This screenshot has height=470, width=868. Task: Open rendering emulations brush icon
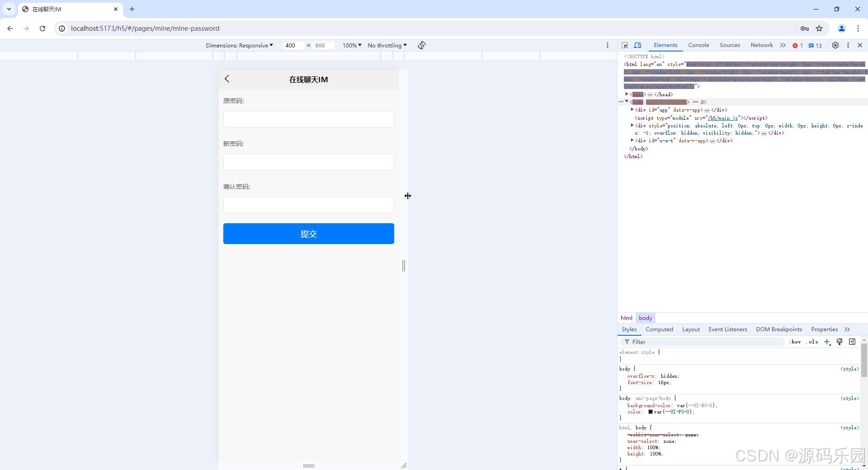coord(840,342)
